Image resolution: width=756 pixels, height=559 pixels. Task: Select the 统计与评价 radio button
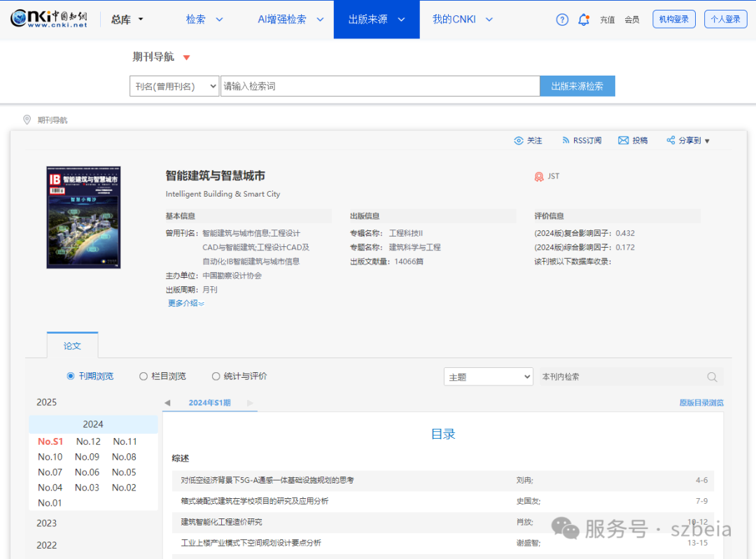216,376
